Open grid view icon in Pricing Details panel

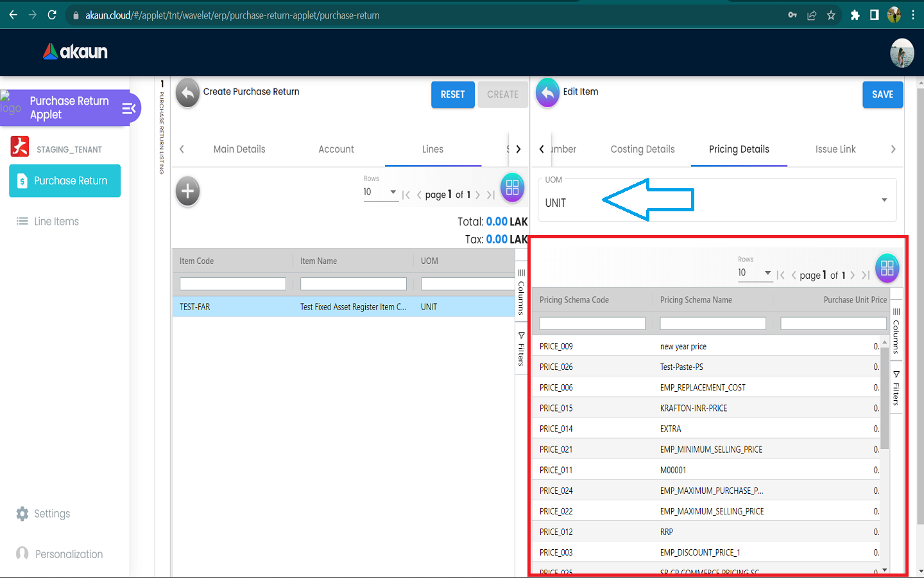[x=887, y=268]
